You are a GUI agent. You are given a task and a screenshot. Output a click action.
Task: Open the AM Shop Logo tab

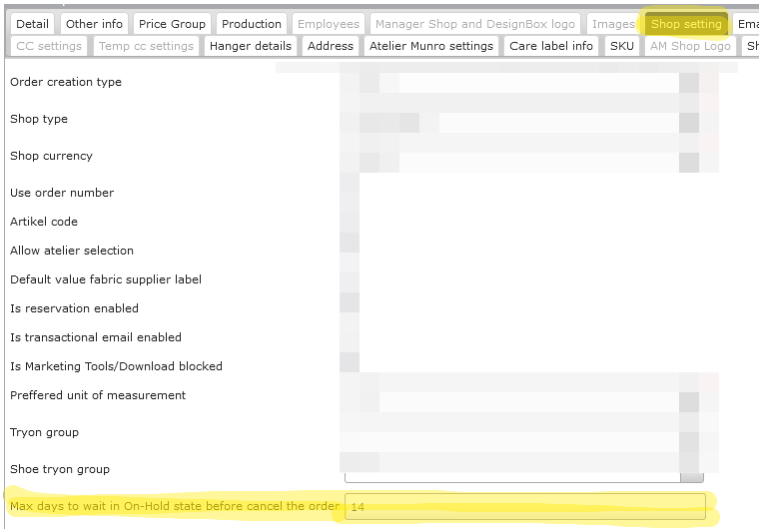689,46
